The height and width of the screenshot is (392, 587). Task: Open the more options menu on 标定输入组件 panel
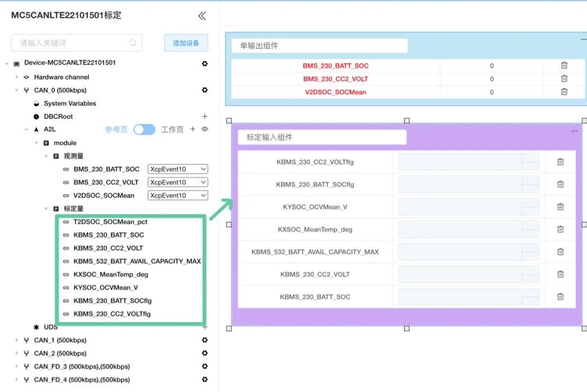coord(574,131)
